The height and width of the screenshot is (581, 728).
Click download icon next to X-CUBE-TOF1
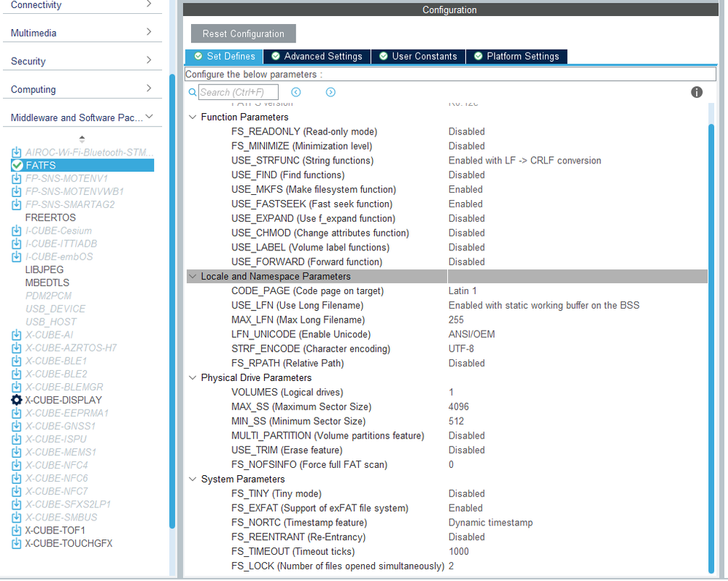(16, 531)
